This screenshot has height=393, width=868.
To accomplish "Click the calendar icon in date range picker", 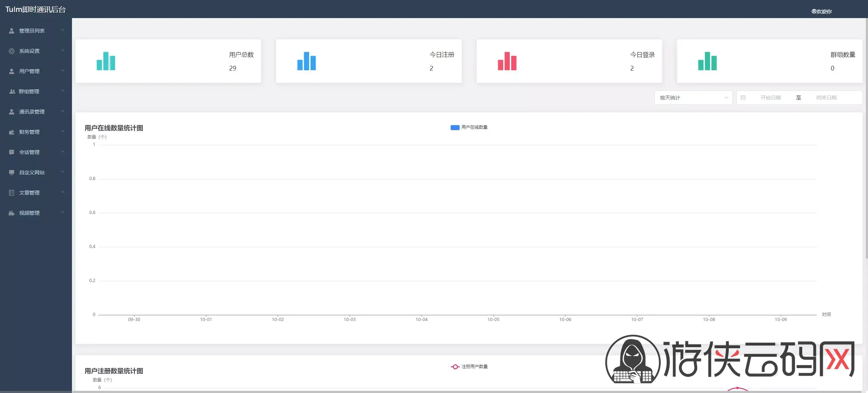I will tap(743, 98).
